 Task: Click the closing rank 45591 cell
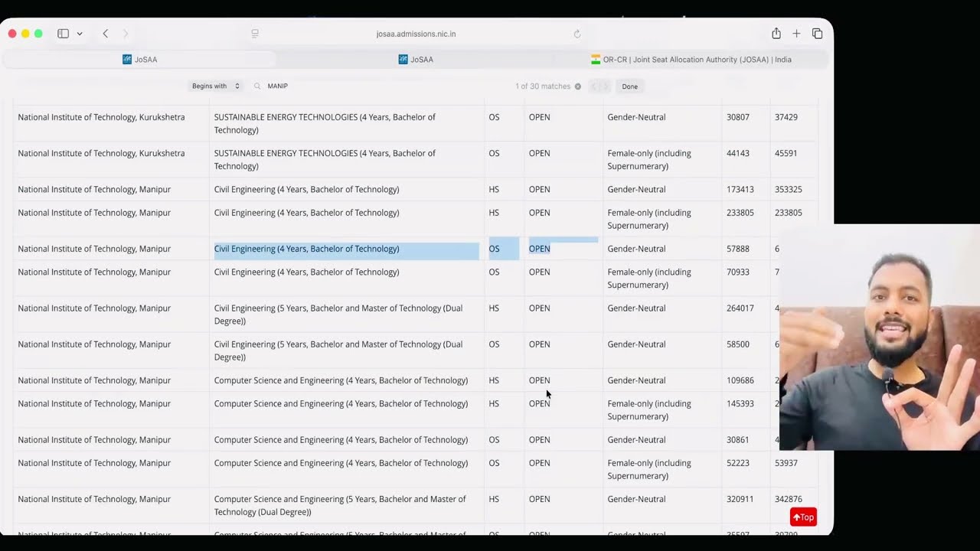[x=786, y=153]
